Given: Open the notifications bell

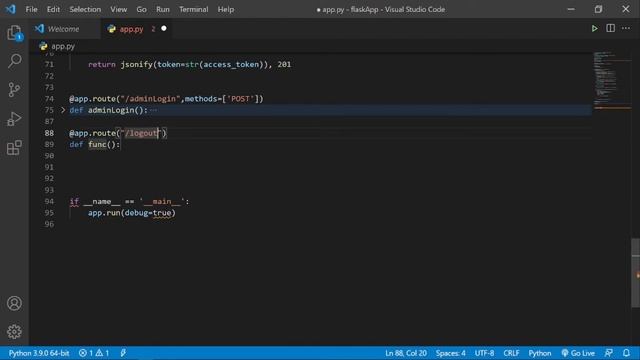Looking at the screenshot, I should click(x=626, y=353).
